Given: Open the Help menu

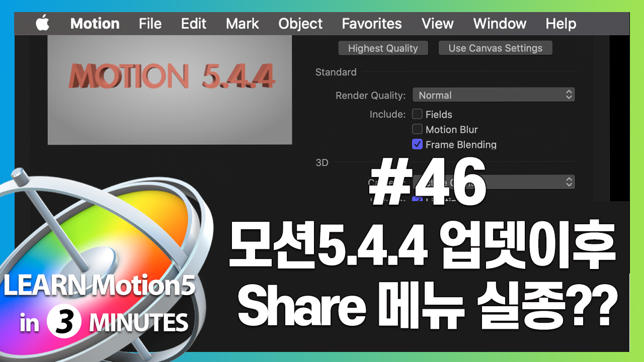Looking at the screenshot, I should click(561, 24).
